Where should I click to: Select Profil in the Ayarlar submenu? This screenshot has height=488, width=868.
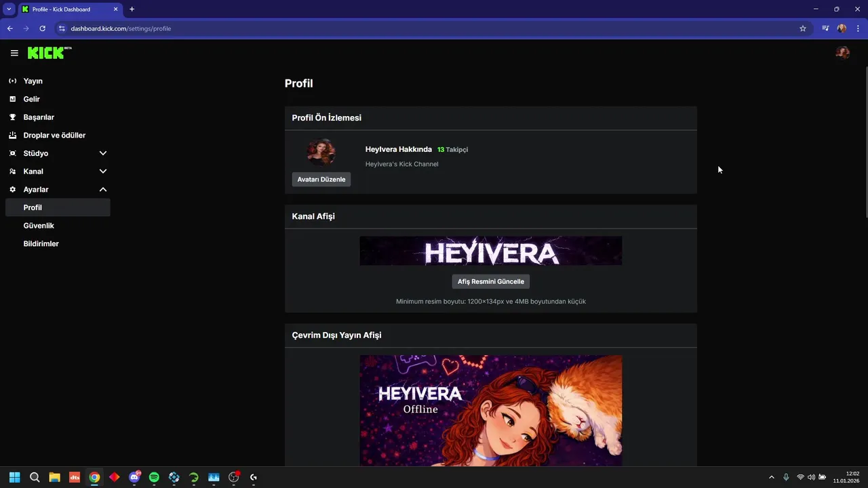pos(58,207)
